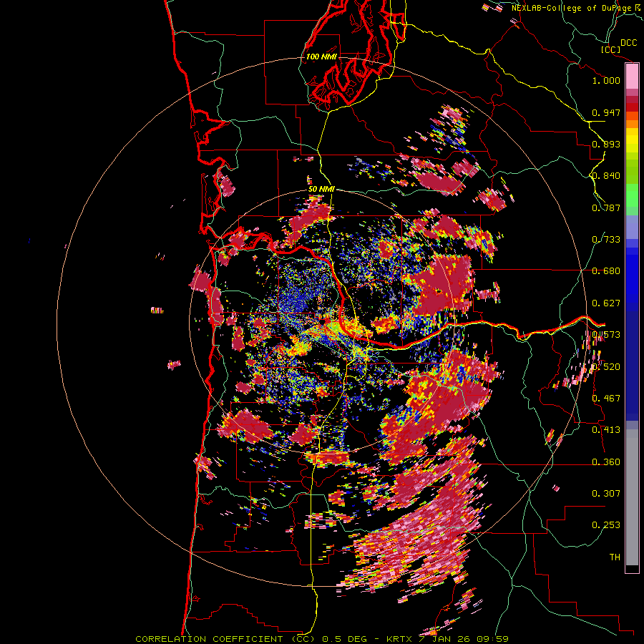Select the 0.733 legend value
The image size is (644, 644).
click(606, 240)
